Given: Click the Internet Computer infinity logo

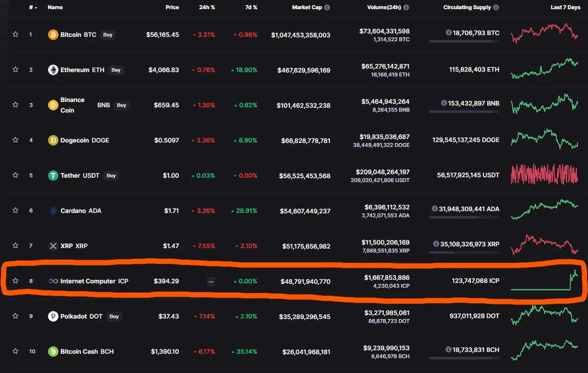Looking at the screenshot, I should 53,281.
